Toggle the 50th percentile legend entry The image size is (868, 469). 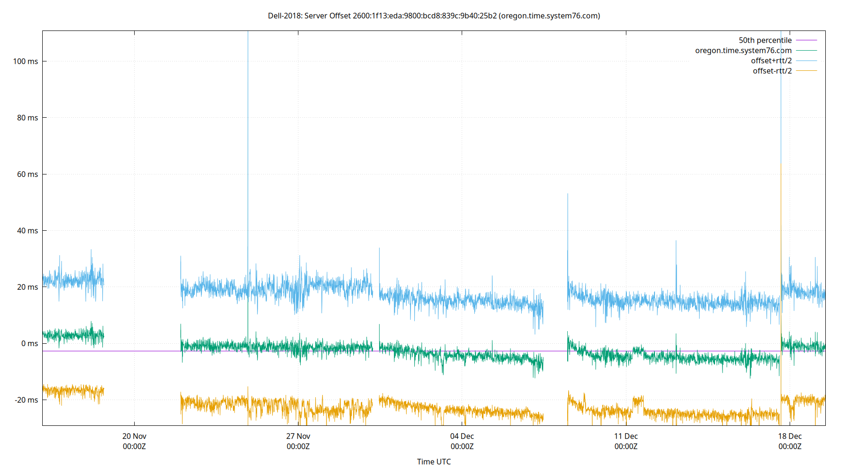click(765, 40)
